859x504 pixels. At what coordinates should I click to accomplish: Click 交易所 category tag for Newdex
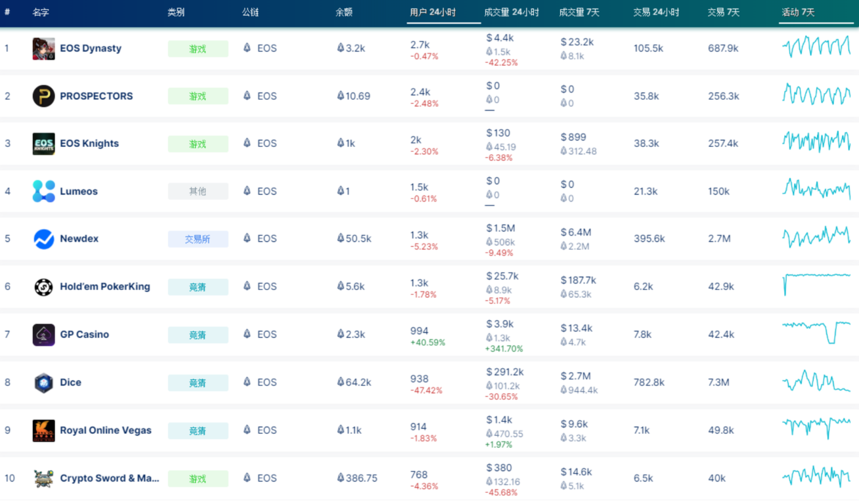point(198,240)
